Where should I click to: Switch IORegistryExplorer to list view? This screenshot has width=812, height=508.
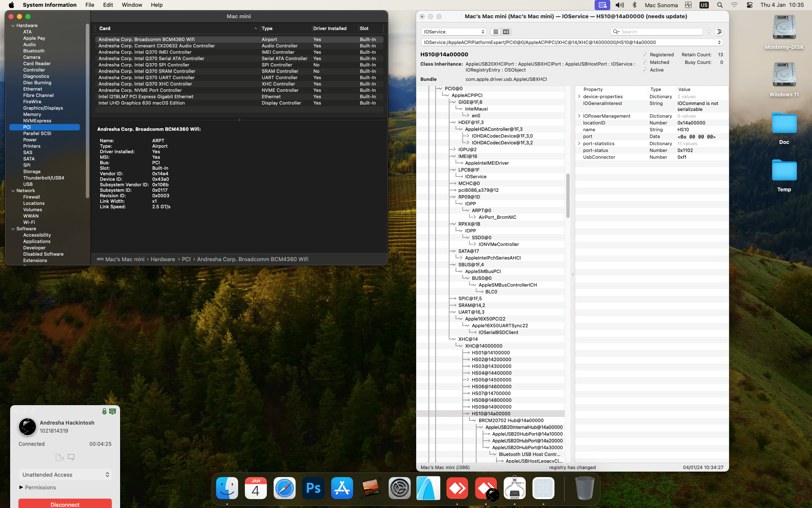coord(496,32)
